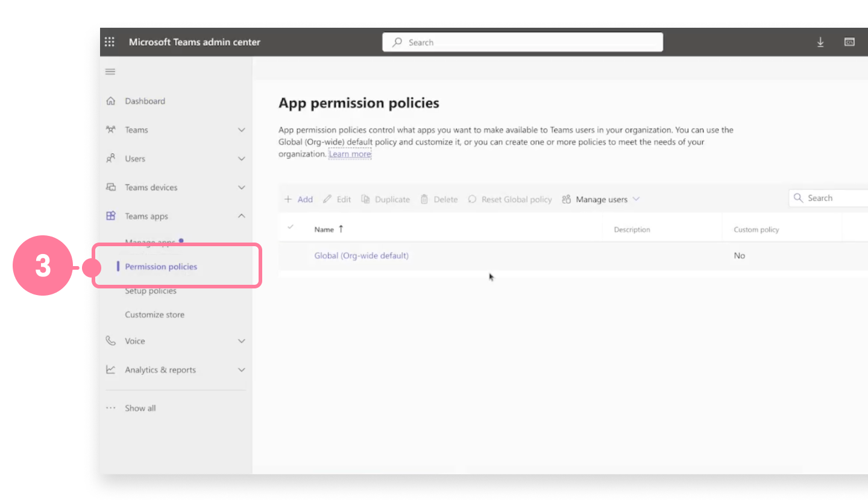Click the App permission policies heading
The width and height of the screenshot is (868, 502).
coord(359,103)
